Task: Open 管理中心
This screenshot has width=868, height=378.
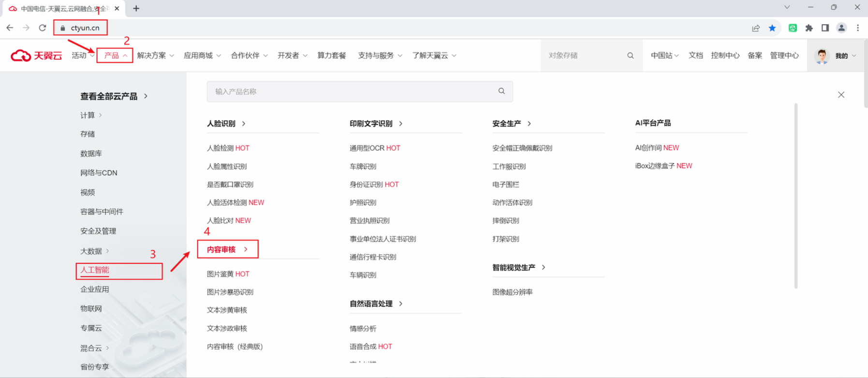Action: [x=784, y=56]
